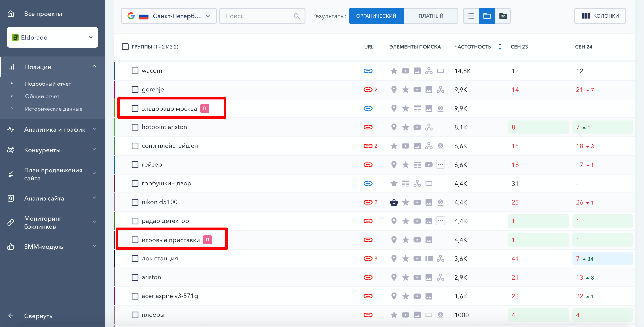
Task: Click the search magnifier icon
Action: click(297, 16)
